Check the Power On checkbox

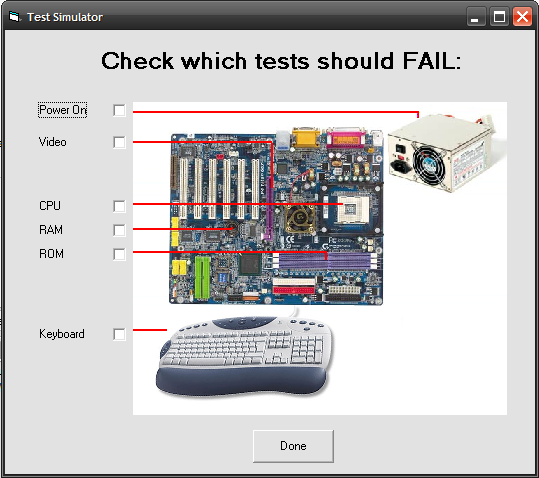[119, 111]
